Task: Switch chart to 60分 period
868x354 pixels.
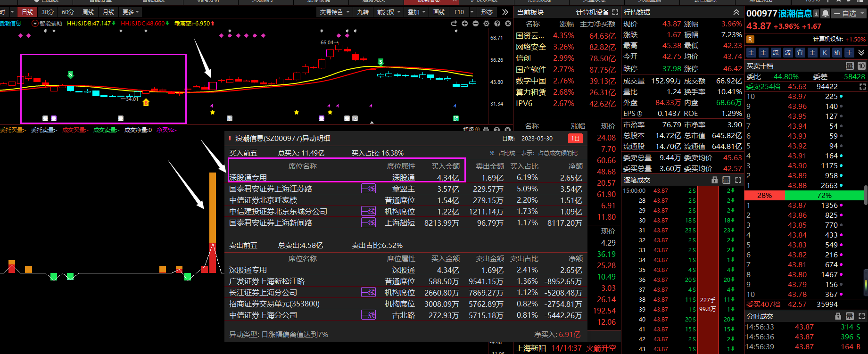Action: coord(68,12)
